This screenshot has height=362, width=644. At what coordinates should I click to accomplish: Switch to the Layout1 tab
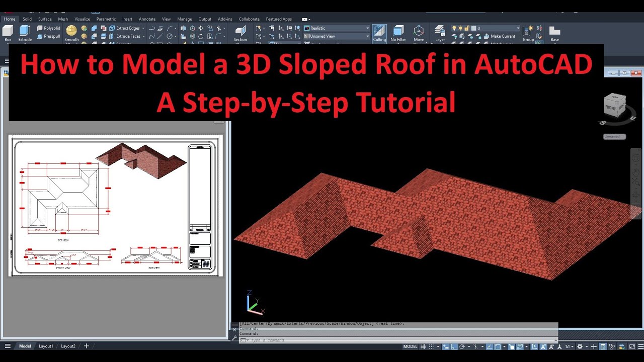(x=46, y=346)
